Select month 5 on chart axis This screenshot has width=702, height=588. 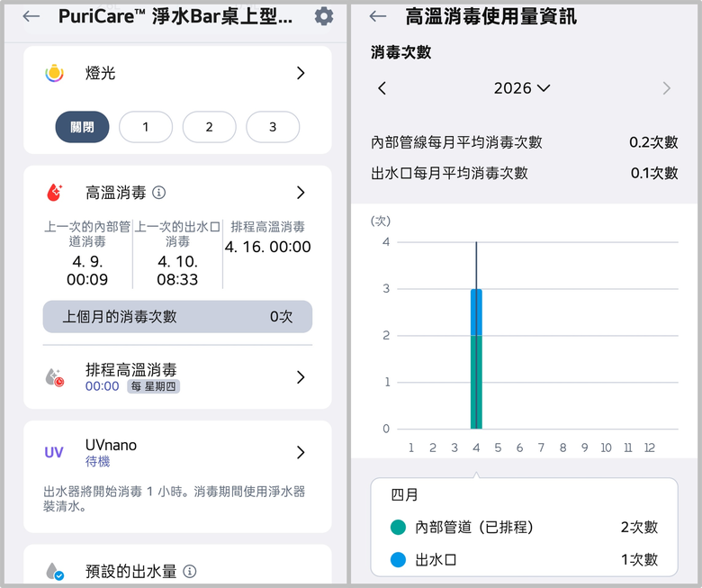click(498, 448)
